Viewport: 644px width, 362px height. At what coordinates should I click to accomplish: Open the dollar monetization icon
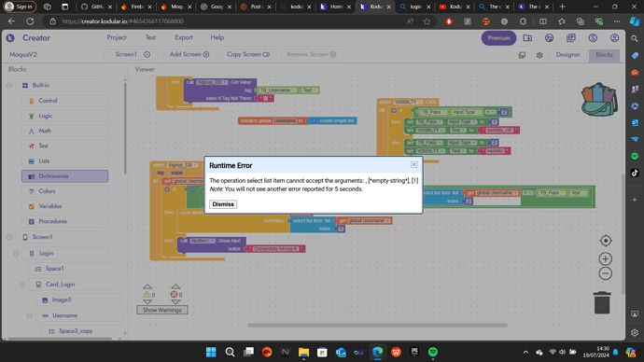pos(593,37)
